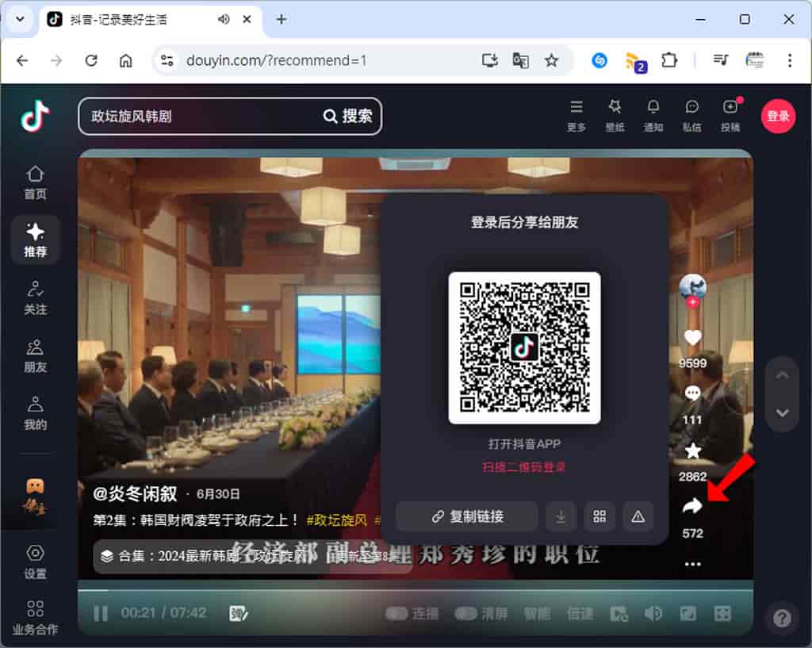The width and height of the screenshot is (812, 648).
Task: Open comments bubble showing 111
Action: [692, 394]
